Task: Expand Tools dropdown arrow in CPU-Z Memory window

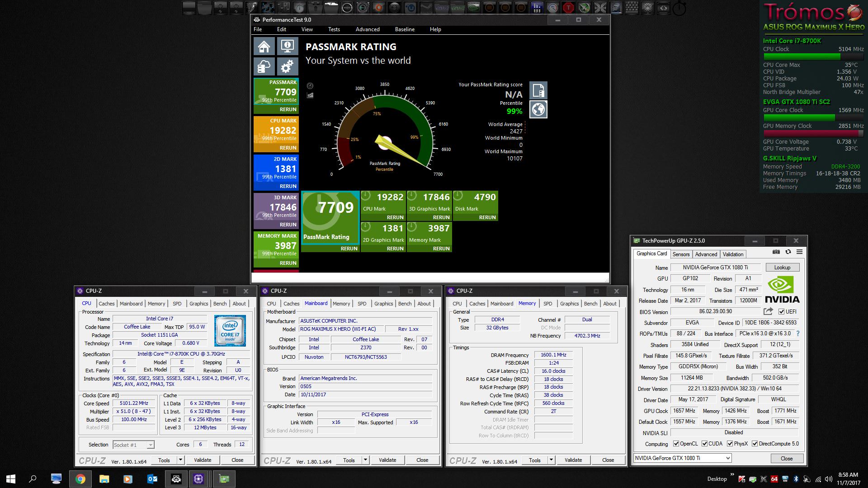Action: pos(551,460)
